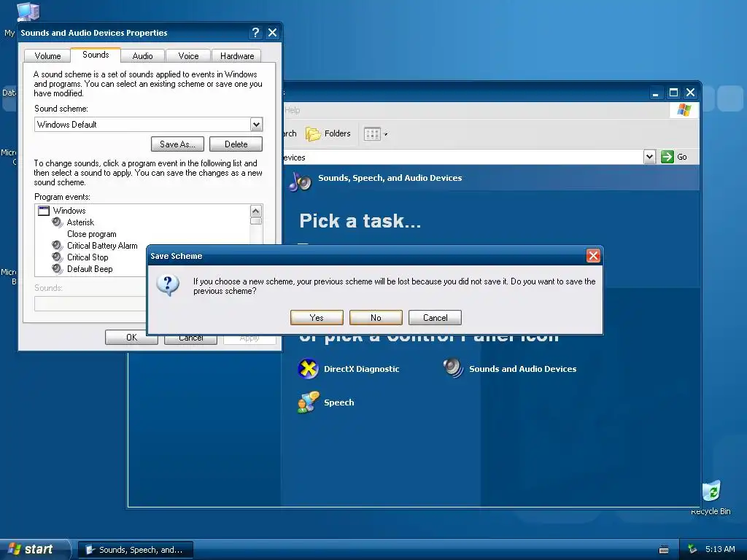747x560 pixels.
Task: Click OK in Sounds and Audio Devices Properties
Action: tap(131, 337)
